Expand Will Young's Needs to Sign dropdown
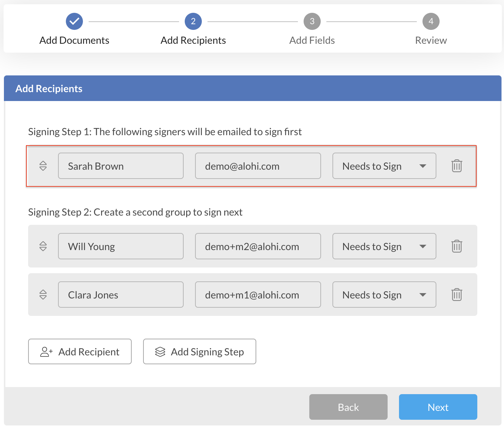 tap(384, 247)
